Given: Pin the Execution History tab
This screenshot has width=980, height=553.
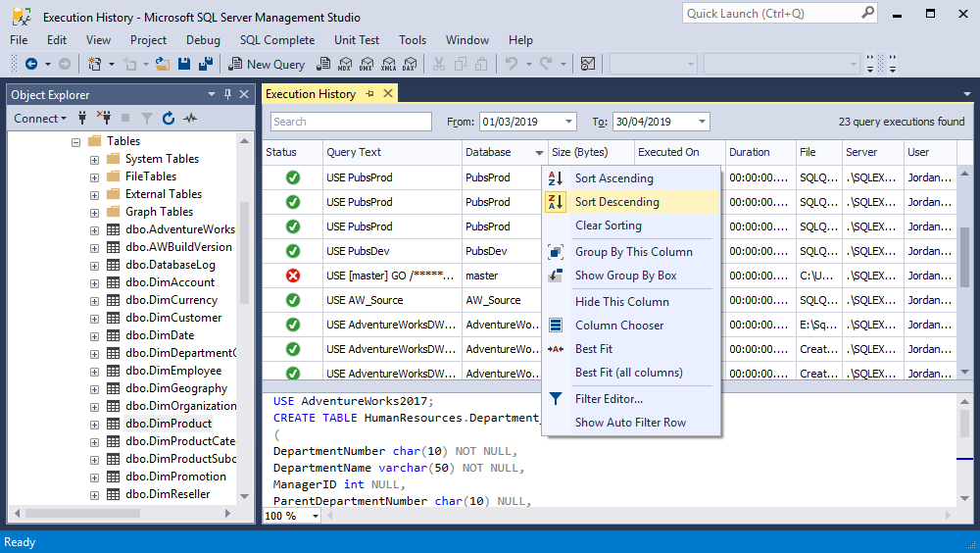Looking at the screenshot, I should (370, 94).
